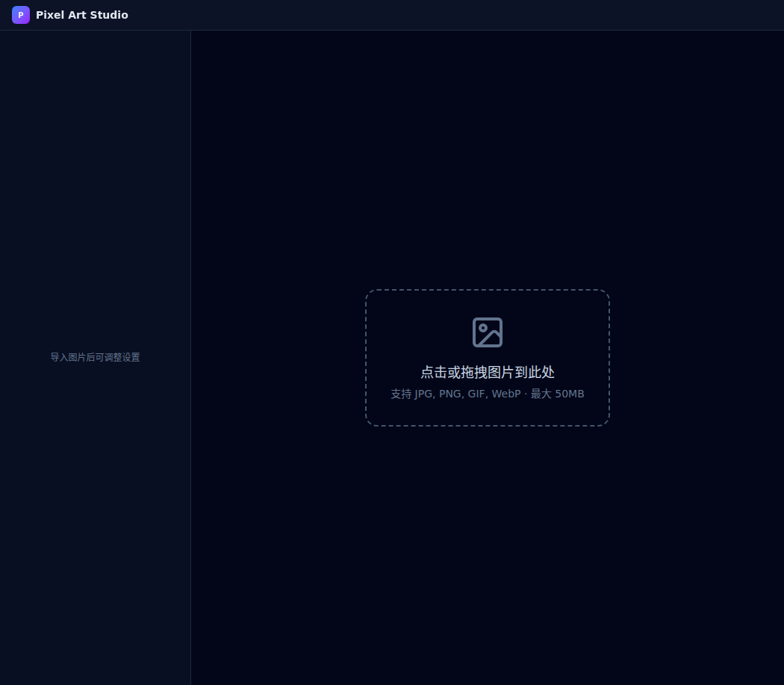Click the image placeholder icon in the drop zone
Image resolution: width=784 pixels, height=685 pixels.
click(488, 332)
